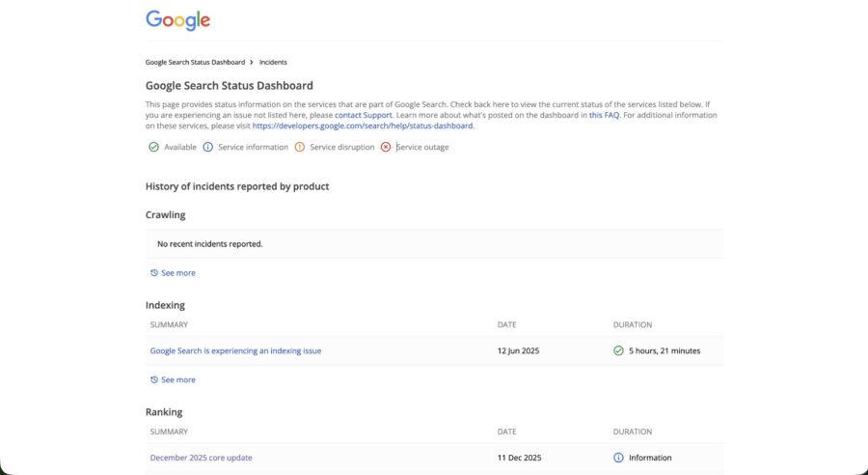Click the Service information legend label
This screenshot has width=868, height=475.
click(x=253, y=147)
